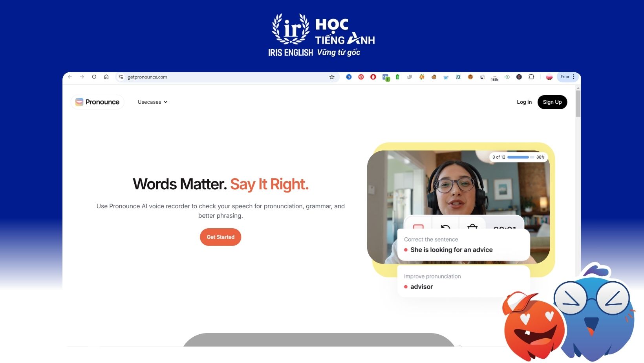Click the "Correct the sentence" label

click(x=431, y=239)
